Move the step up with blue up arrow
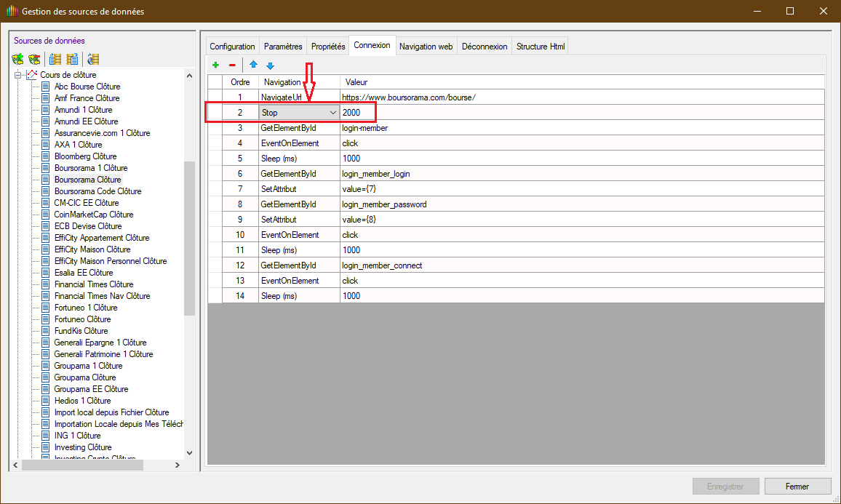841x504 pixels. [x=253, y=65]
